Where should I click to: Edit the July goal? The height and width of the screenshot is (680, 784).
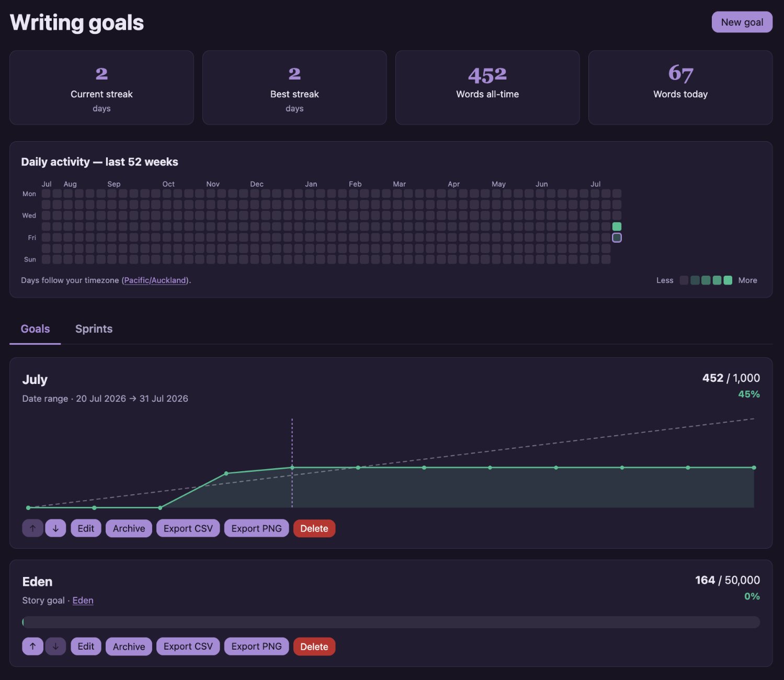click(86, 528)
